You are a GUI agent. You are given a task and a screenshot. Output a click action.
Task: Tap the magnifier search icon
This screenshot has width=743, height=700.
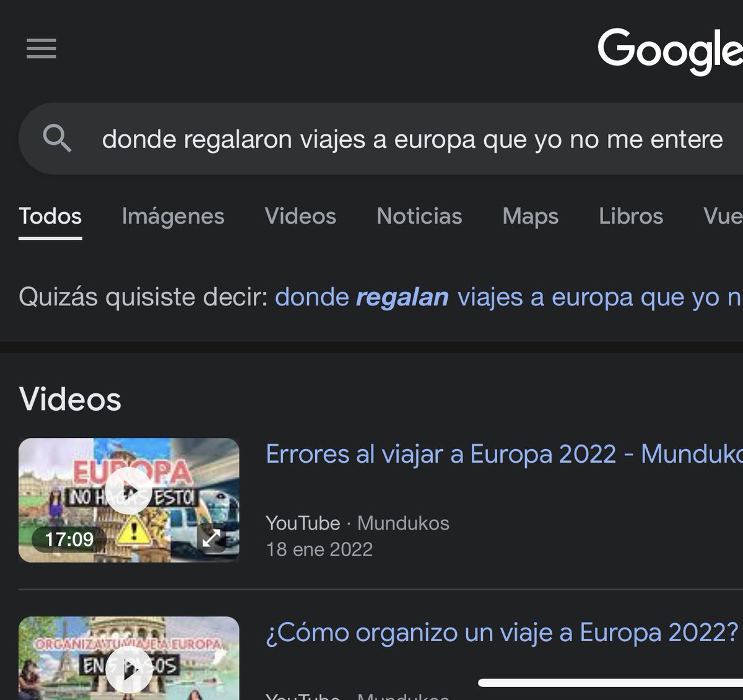(57, 138)
